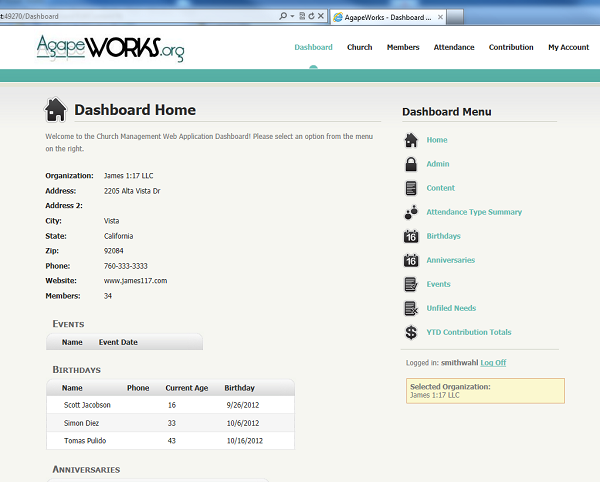Viewport: 600px width, 482px height.
Task: Open the Church navigation menu
Action: point(359,47)
